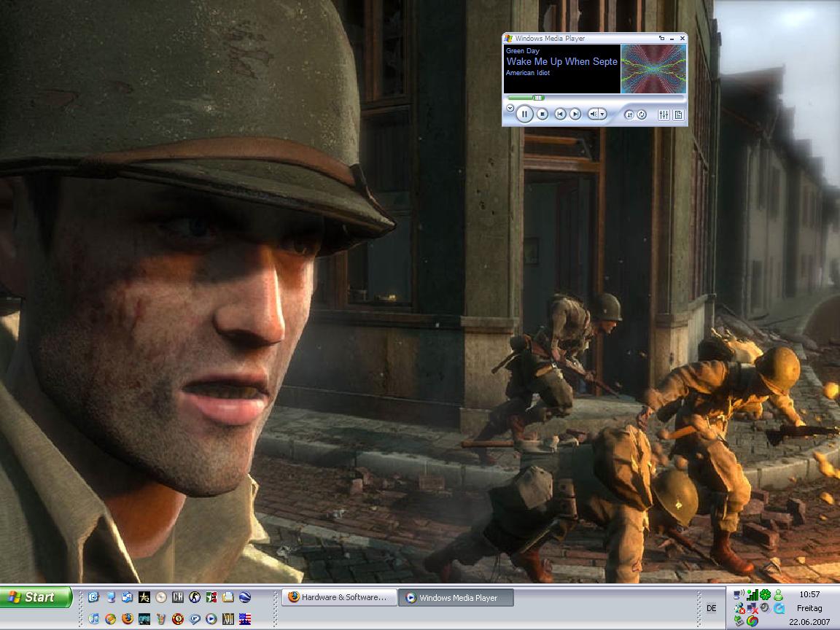
Task: Open the ICQ flower tray icon
Action: click(765, 595)
